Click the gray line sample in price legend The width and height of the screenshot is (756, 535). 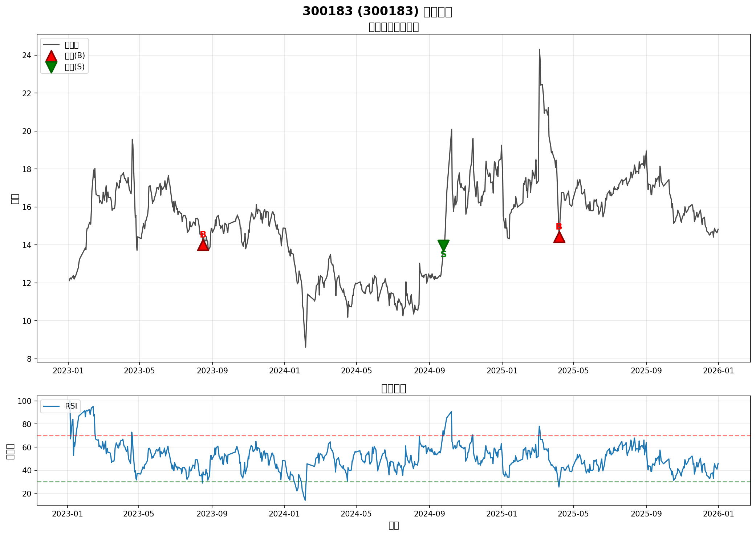pos(51,45)
